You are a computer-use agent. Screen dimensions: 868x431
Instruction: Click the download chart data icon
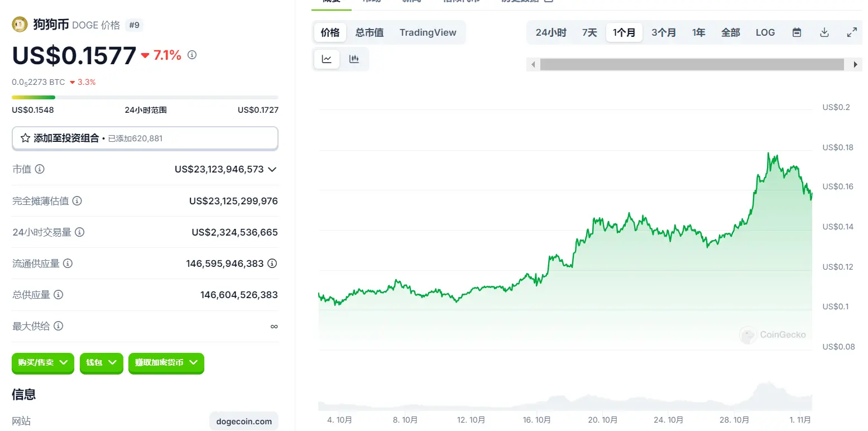[824, 32]
